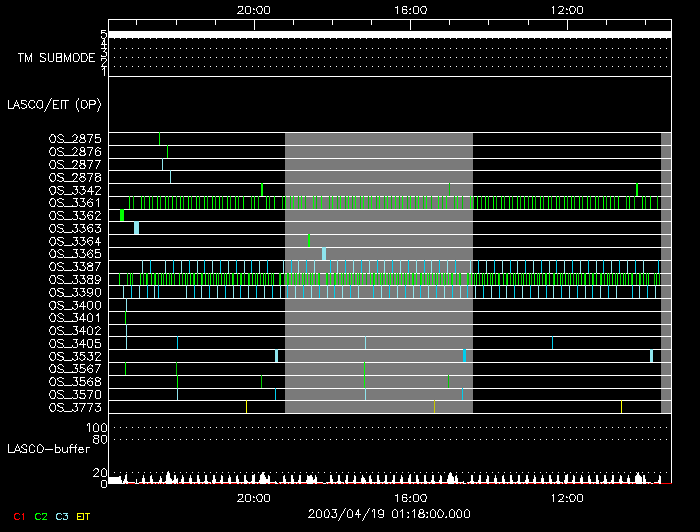This screenshot has width=700, height=532.
Task: Select the cyan block in OS_3365 row
Action: click(x=324, y=254)
